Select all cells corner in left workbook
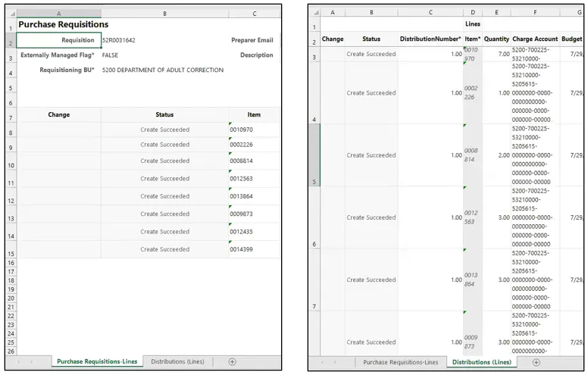This screenshot has width=588, height=375. [x=12, y=14]
